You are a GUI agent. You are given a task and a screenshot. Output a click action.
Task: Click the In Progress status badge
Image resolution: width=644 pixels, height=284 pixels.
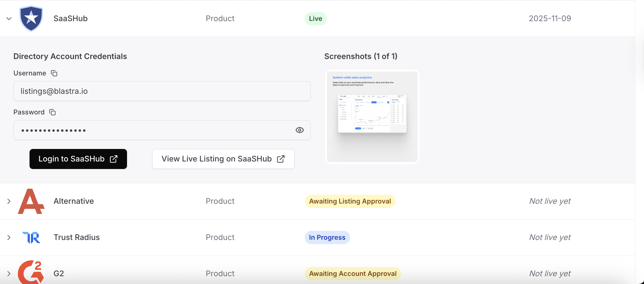coord(327,238)
